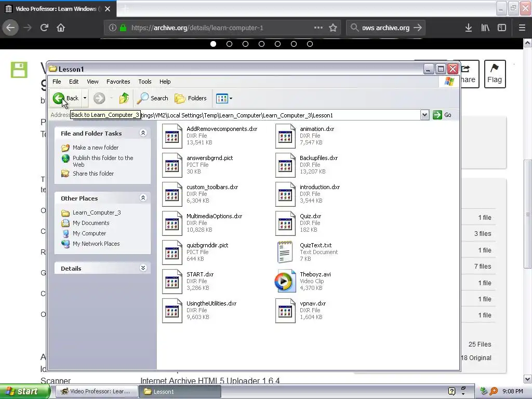The height and width of the screenshot is (399, 532).
Task: Select the START.dxr file icon
Action: click(172, 282)
